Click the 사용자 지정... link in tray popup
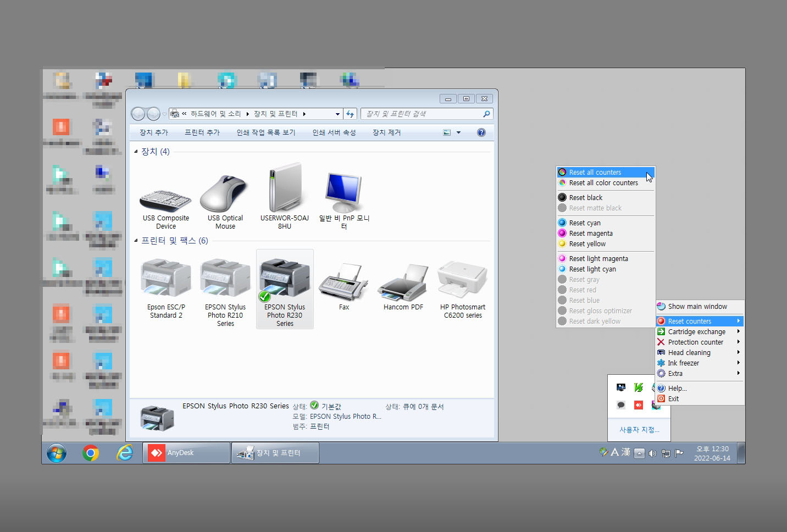787x532 pixels. click(x=639, y=430)
